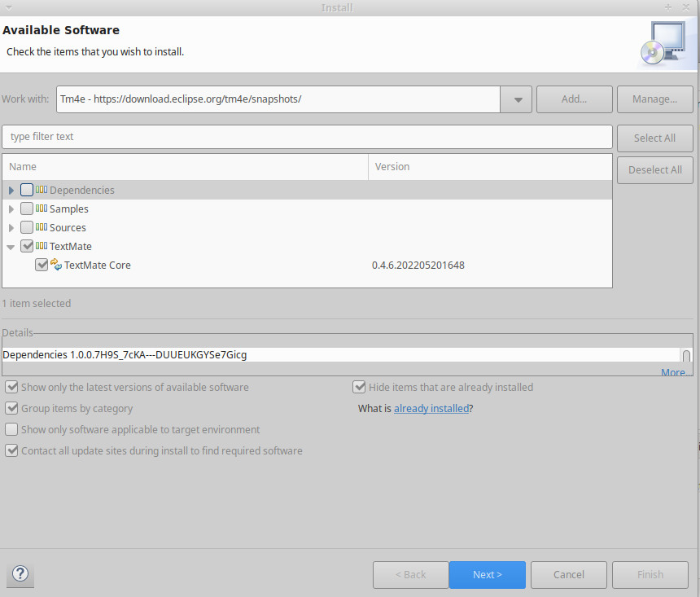Enable Show only software applicable to target environment
The image size is (700, 597).
(11, 429)
